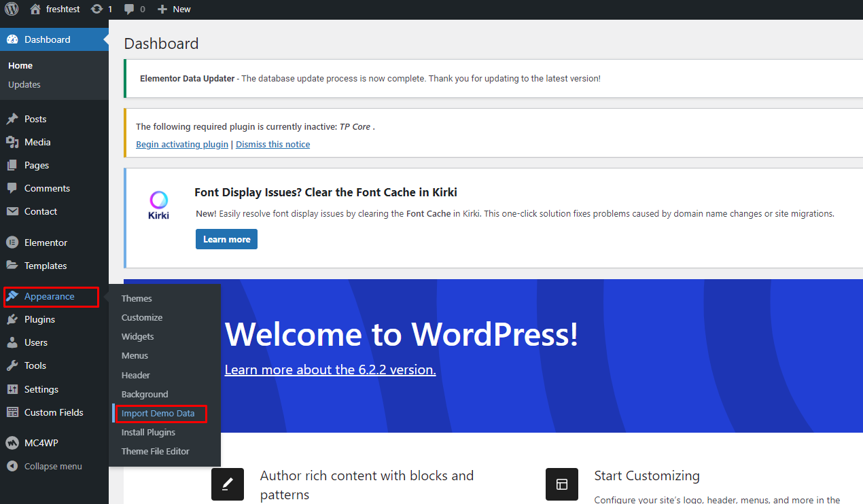Choose Import Demo Data
The height and width of the screenshot is (504, 863).
[x=158, y=413]
